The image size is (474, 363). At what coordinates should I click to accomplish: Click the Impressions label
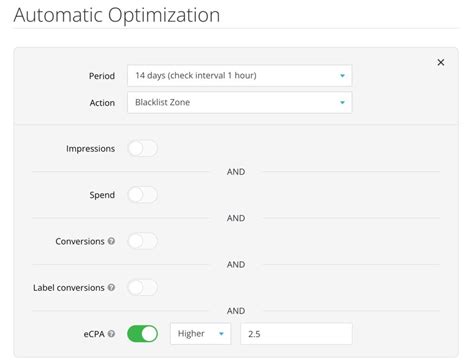pos(90,149)
